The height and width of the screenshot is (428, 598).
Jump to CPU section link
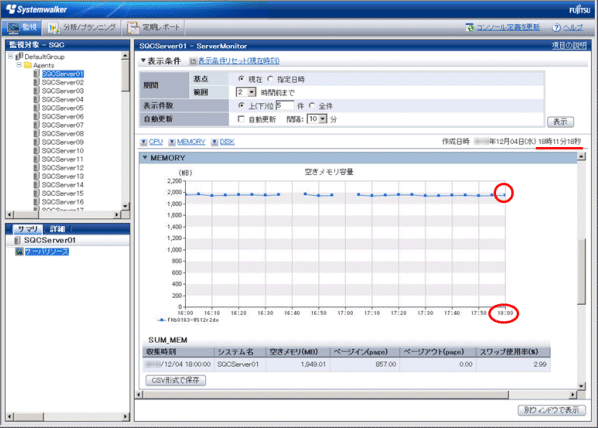[156, 142]
